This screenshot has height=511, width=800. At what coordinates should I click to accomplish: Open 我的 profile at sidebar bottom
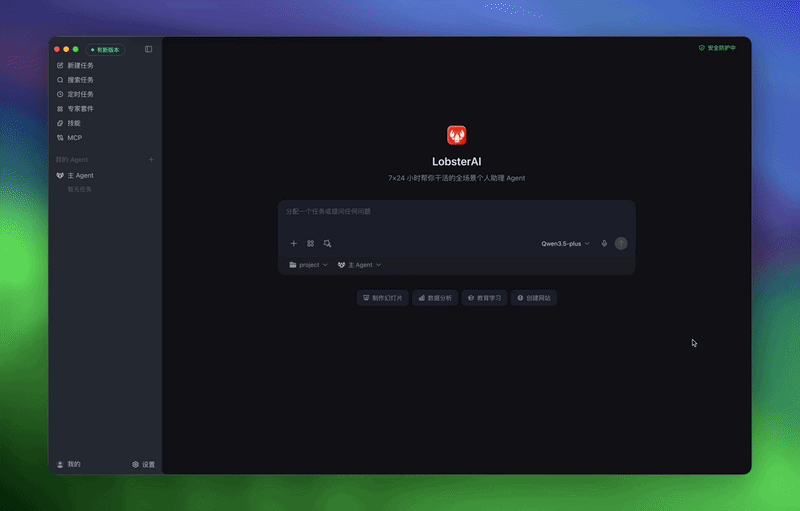coord(69,464)
